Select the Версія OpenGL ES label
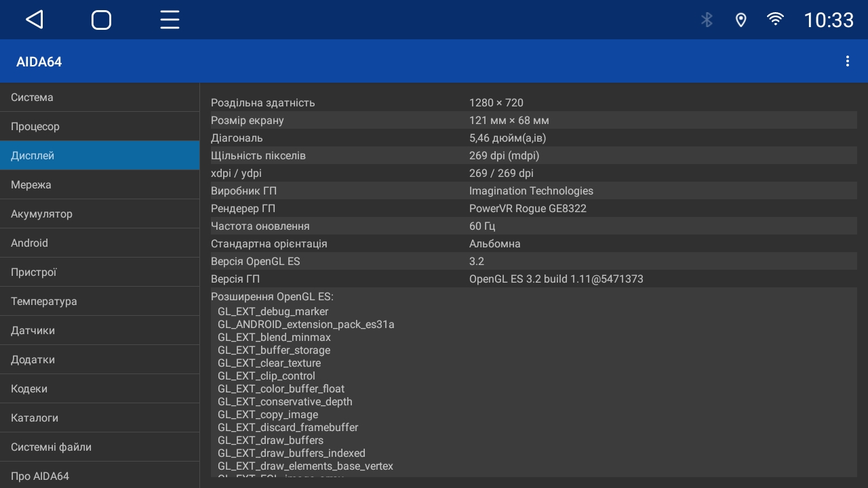Screen dimensions: 868x488 (x=256, y=262)
